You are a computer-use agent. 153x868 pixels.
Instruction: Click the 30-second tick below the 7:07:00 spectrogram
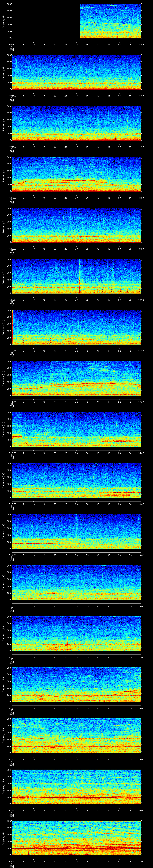[77, 197]
